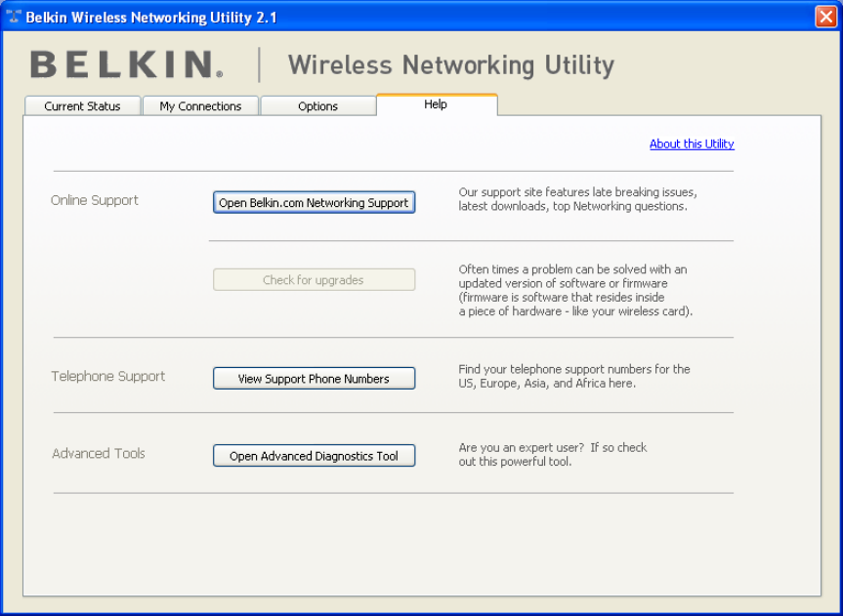Launch the Open Advanced Diagnostics Tool button
Image resolution: width=843 pixels, height=616 pixels.
point(314,456)
